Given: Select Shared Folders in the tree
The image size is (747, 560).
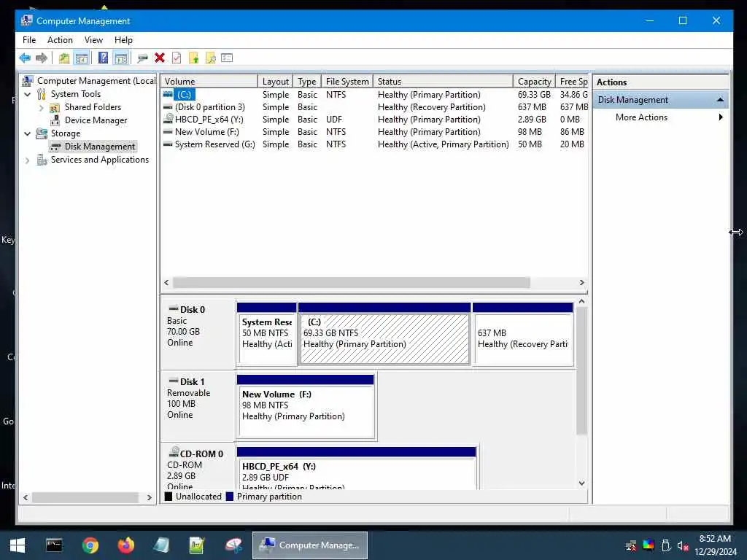Looking at the screenshot, I should click(93, 107).
